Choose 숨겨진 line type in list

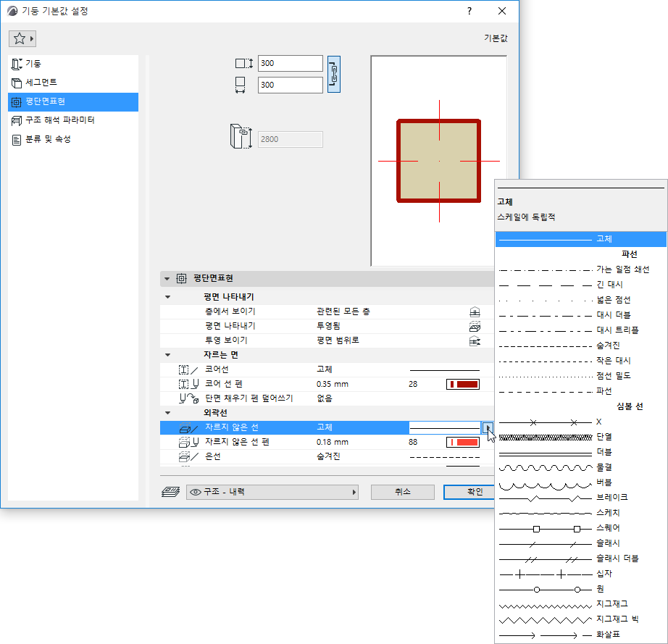581,346
